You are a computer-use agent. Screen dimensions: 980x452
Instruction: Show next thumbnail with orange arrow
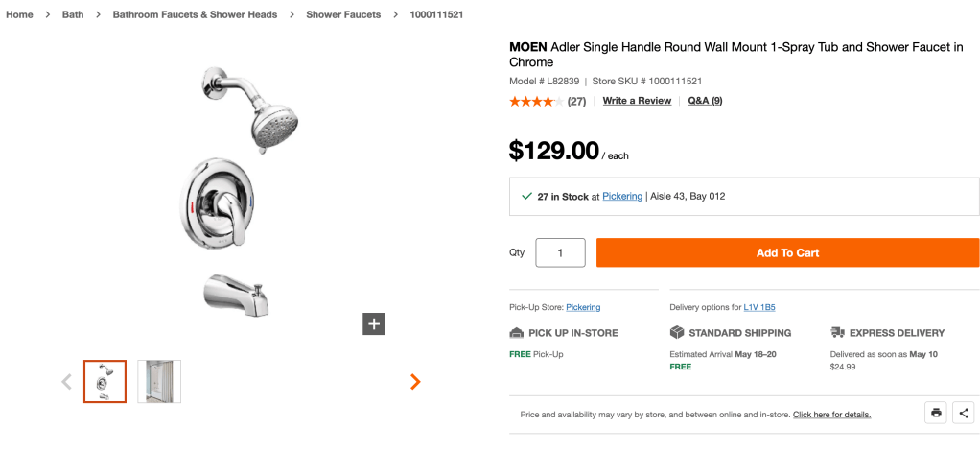click(415, 382)
